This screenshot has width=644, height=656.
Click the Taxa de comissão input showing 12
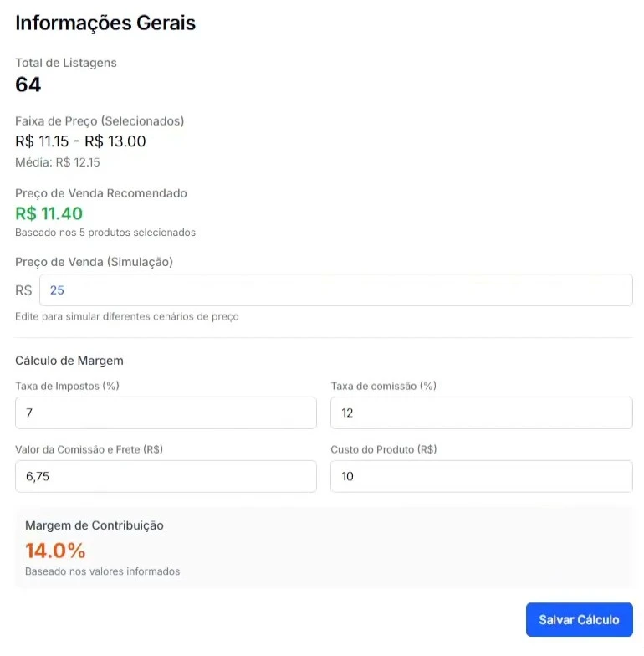tap(482, 413)
